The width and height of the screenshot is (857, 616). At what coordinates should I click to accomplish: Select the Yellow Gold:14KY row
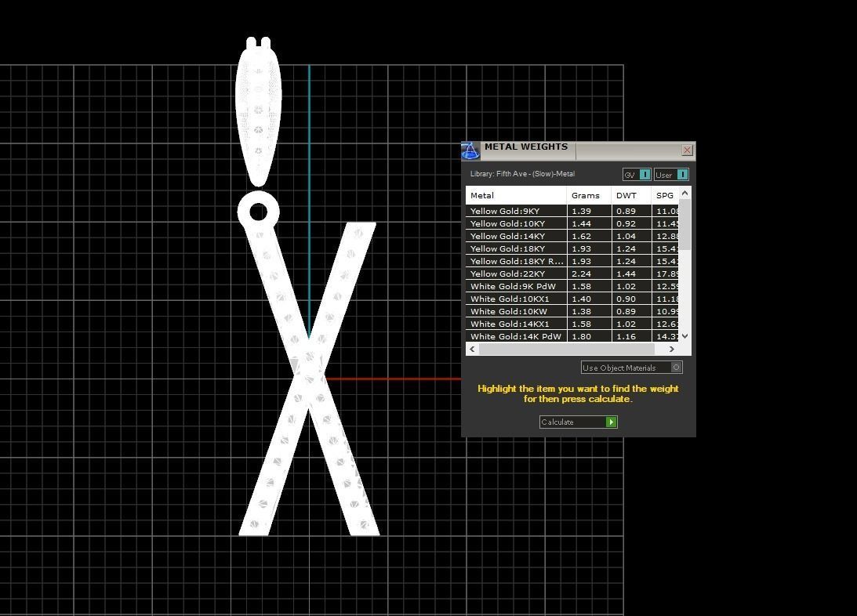572,236
